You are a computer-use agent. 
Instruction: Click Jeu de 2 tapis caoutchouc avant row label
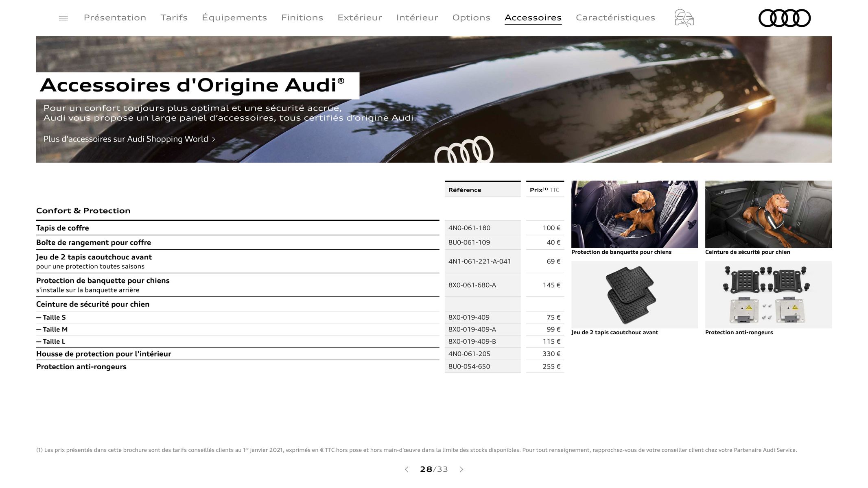tap(94, 257)
